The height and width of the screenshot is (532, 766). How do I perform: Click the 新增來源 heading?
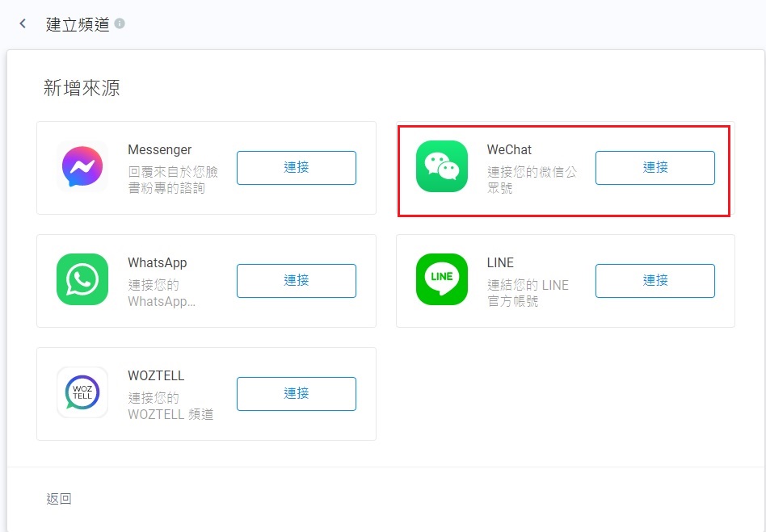click(x=82, y=88)
